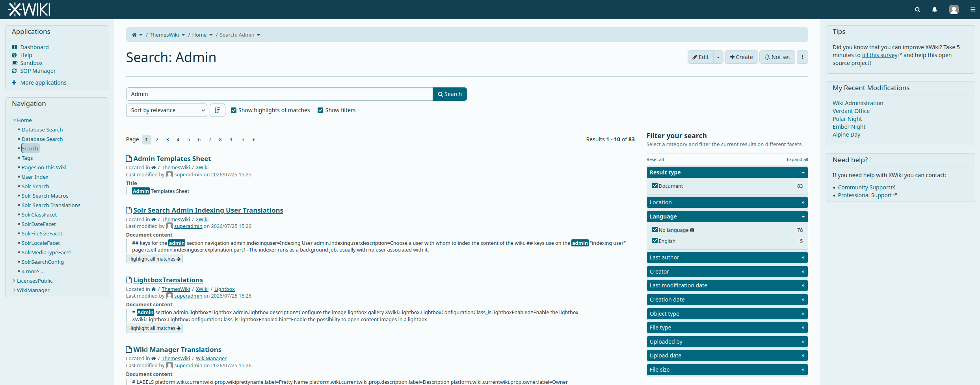Open the Help application
This screenshot has height=385, width=980.
[x=26, y=55]
